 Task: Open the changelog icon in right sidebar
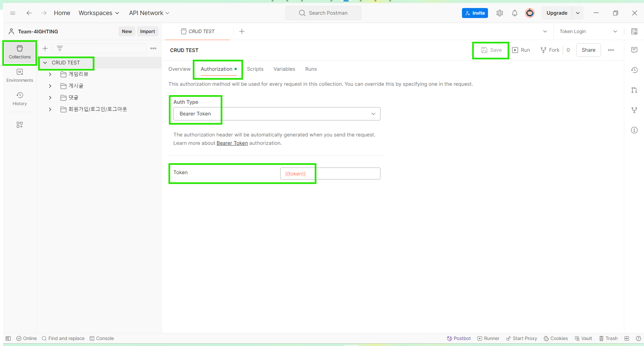pyautogui.click(x=634, y=70)
